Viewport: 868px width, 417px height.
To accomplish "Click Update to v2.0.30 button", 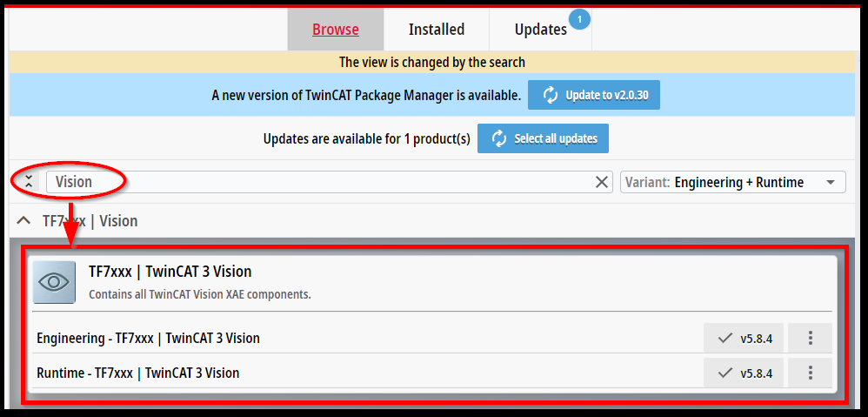I will pos(594,95).
